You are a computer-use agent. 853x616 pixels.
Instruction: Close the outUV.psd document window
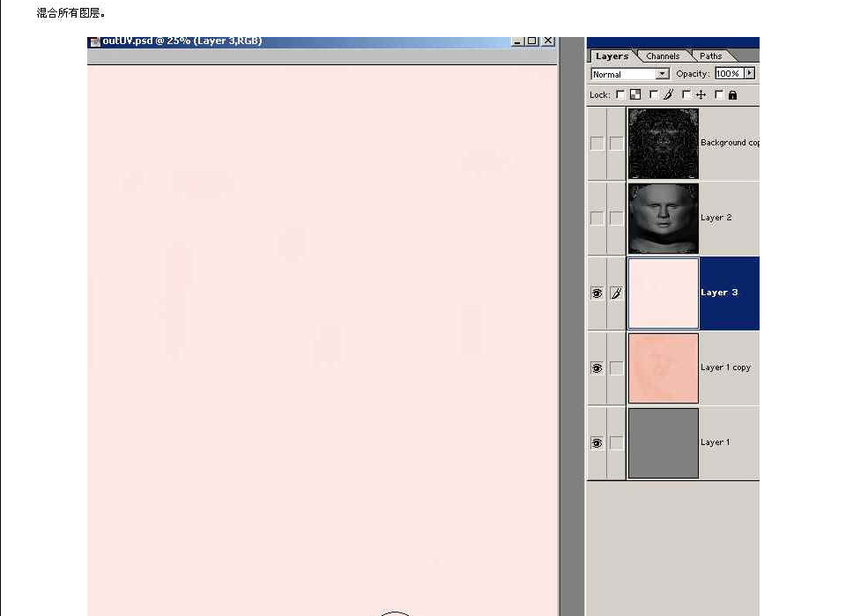[548, 41]
